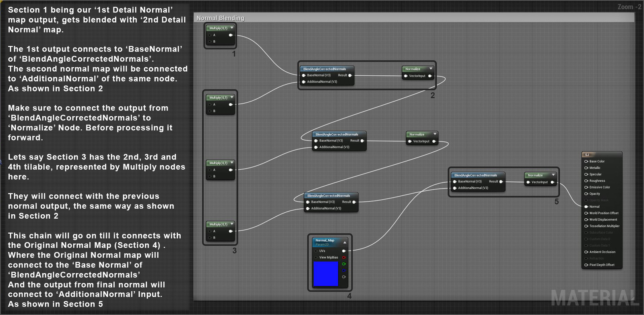644x315 pixels.
Task: Select the SJ material node title bar
Action: 602,155
